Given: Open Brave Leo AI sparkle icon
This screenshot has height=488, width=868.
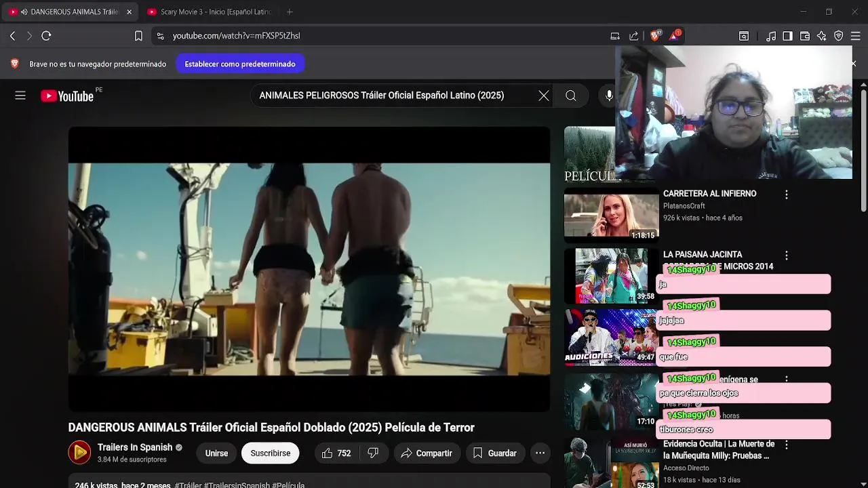Looking at the screenshot, I should pos(822,36).
